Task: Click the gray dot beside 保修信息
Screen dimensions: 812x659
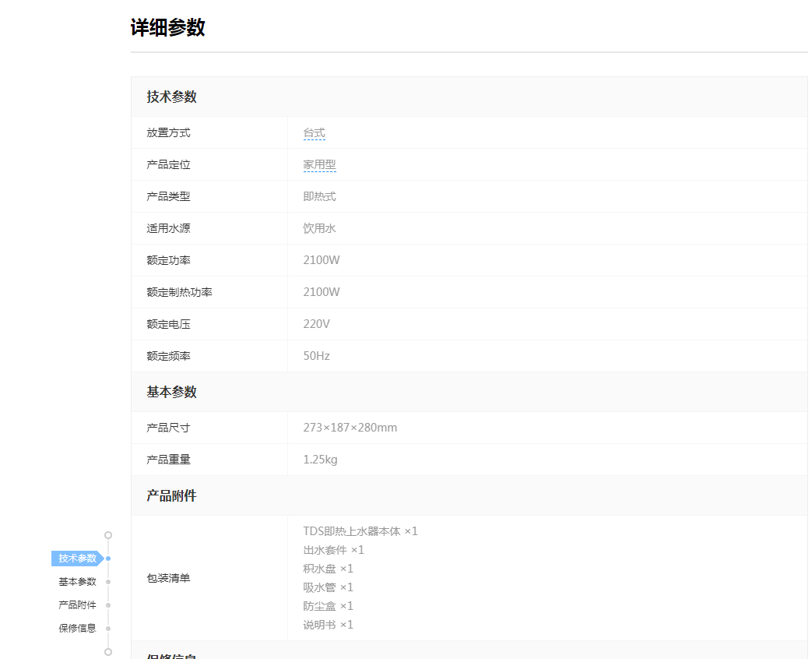Action: coord(108,629)
